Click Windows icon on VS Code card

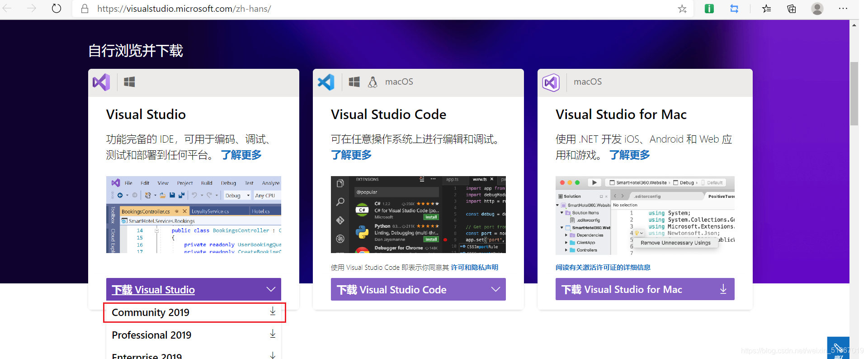coord(354,82)
